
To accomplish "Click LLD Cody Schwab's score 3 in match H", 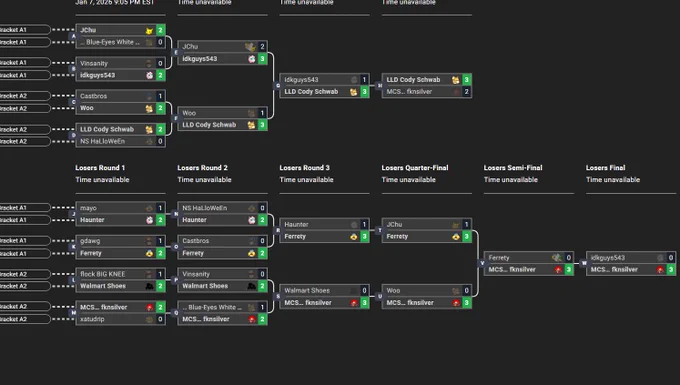I will tap(467, 80).
